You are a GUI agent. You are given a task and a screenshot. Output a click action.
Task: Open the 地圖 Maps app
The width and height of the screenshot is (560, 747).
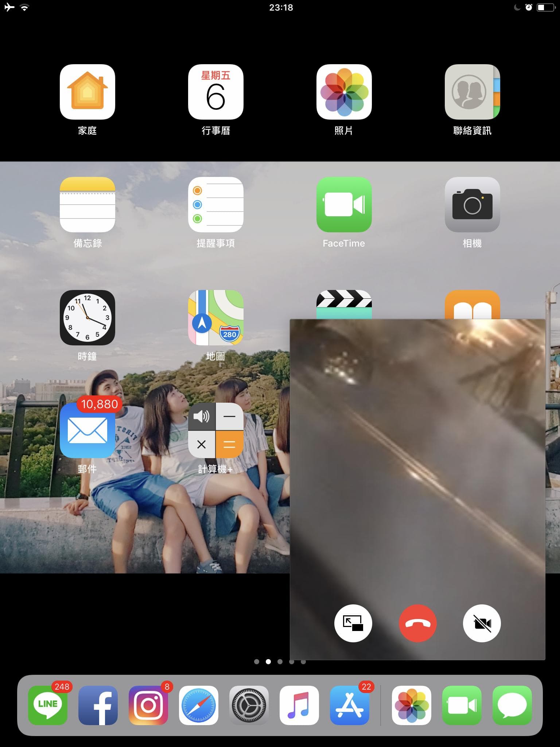click(215, 318)
